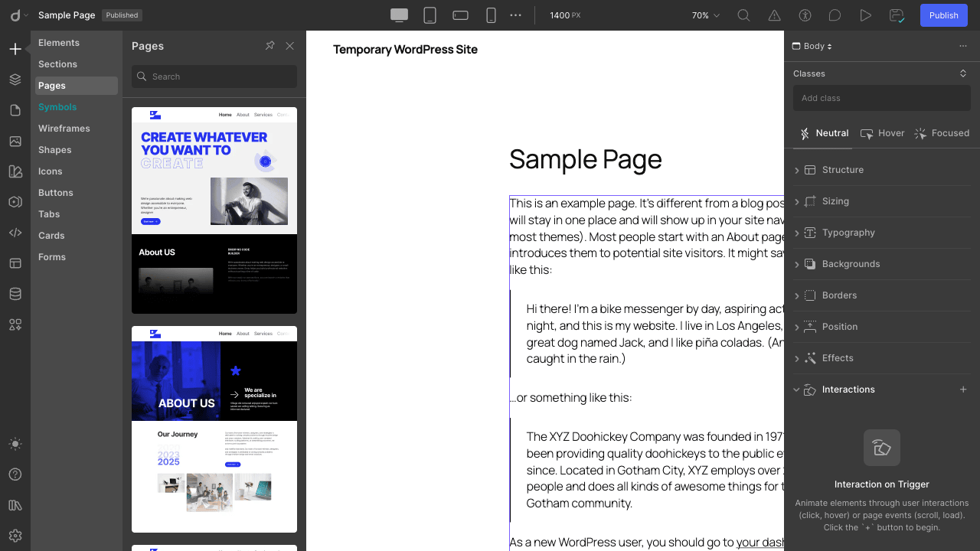Image resolution: width=980 pixels, height=551 pixels.
Task: Click the save icon with checkmark
Action: click(897, 15)
